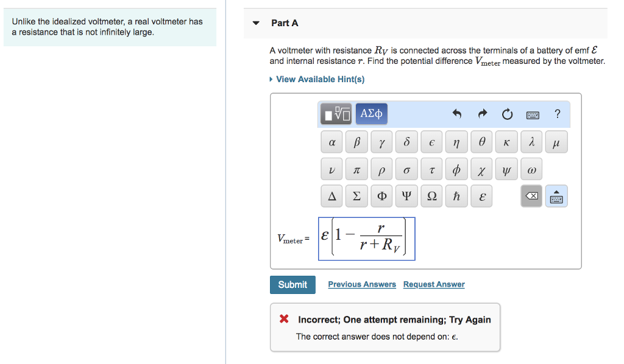Hide the symbol keyboard panel toggle

[x=556, y=196]
